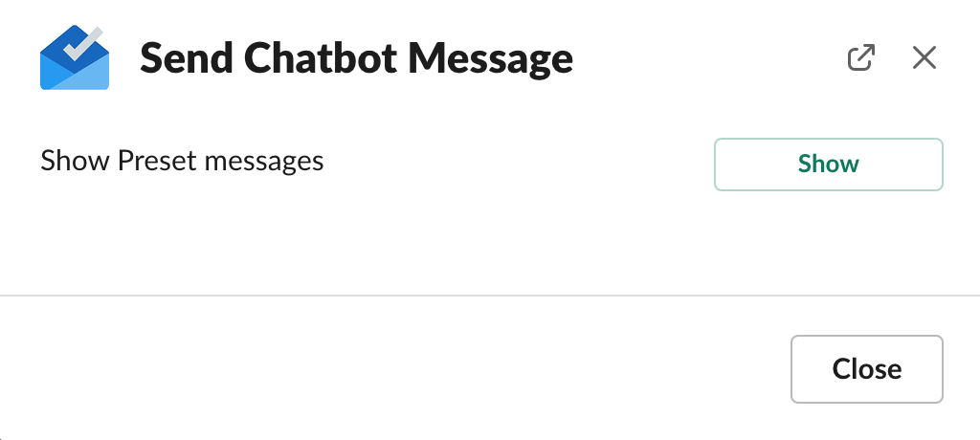Choose Close in the dialog footer
The image size is (980, 440).
[866, 369]
